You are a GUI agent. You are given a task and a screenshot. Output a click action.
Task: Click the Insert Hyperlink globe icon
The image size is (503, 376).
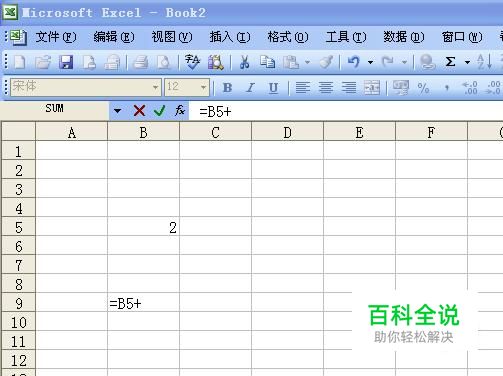pyautogui.click(x=427, y=62)
